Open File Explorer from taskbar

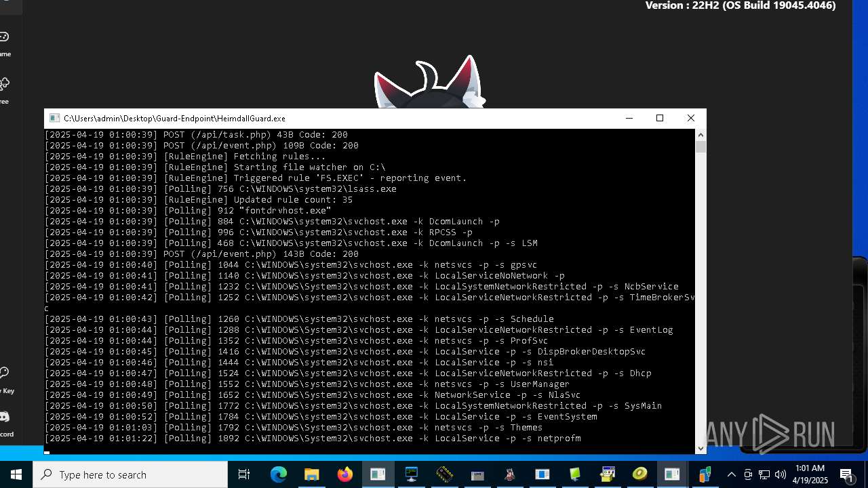(x=311, y=474)
